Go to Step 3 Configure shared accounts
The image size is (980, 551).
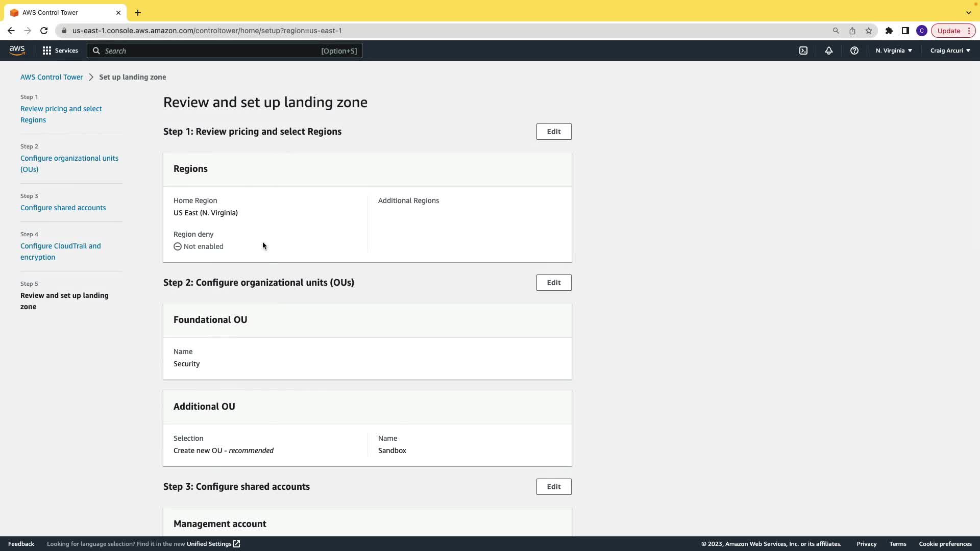63,208
